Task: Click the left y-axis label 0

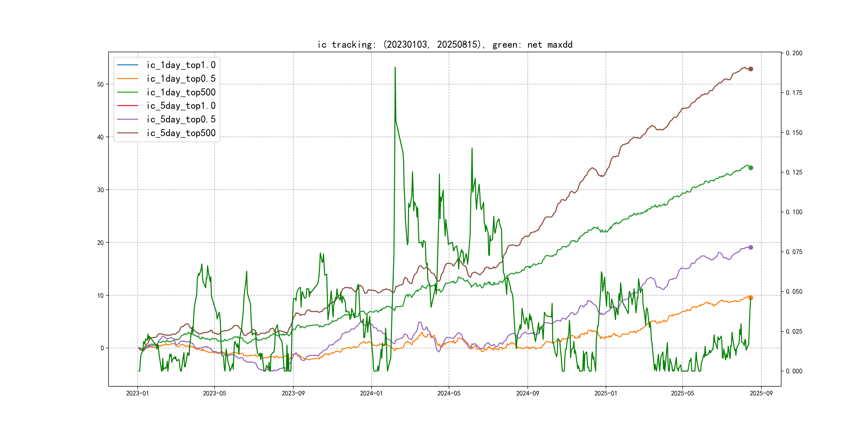Action: tap(102, 348)
